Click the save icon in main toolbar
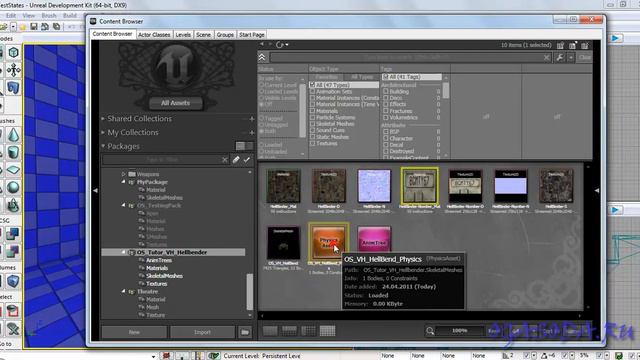The height and width of the screenshot is (360, 640). click(x=34, y=27)
